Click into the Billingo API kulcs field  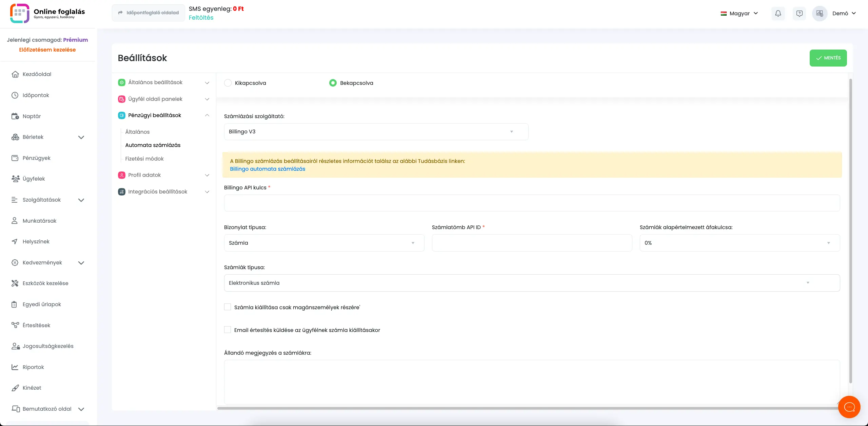coord(532,203)
